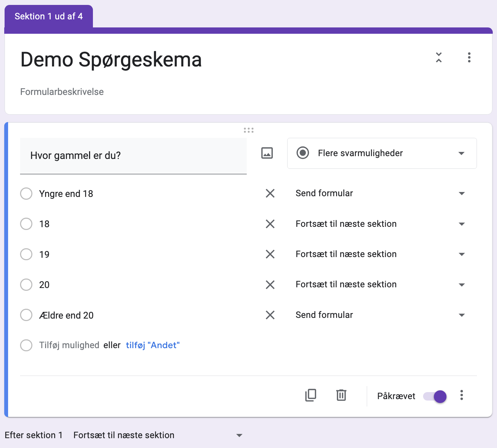Remove the "Ældre end 20" option
Image resolution: width=497 pixels, height=448 pixels.
[270, 315]
